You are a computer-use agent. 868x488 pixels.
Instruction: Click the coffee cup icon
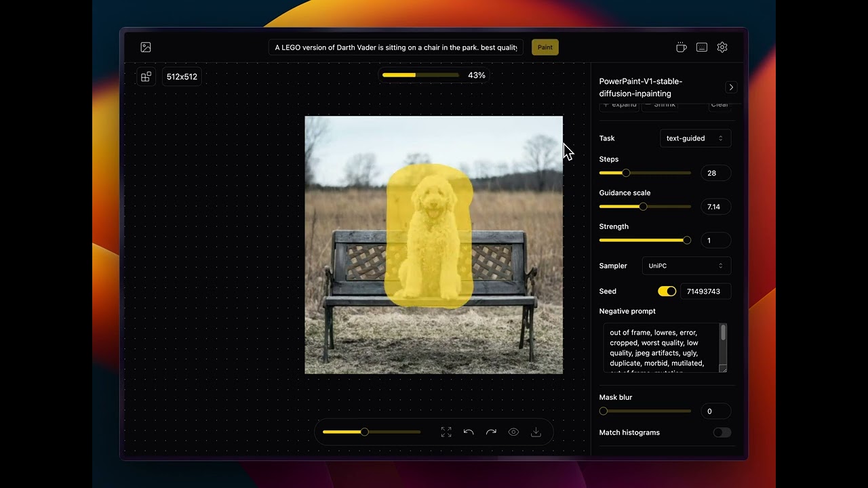click(682, 47)
